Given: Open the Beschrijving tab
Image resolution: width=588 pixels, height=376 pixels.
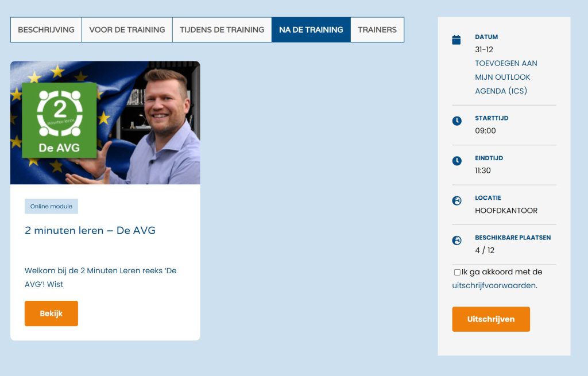Looking at the screenshot, I should click(x=46, y=30).
